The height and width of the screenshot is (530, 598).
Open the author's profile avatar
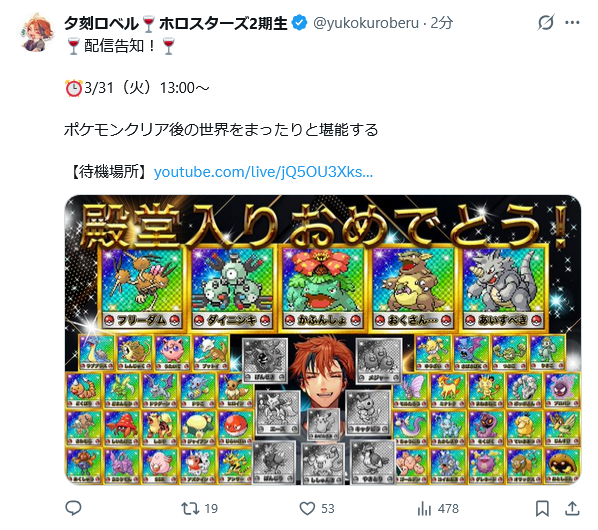[35, 33]
